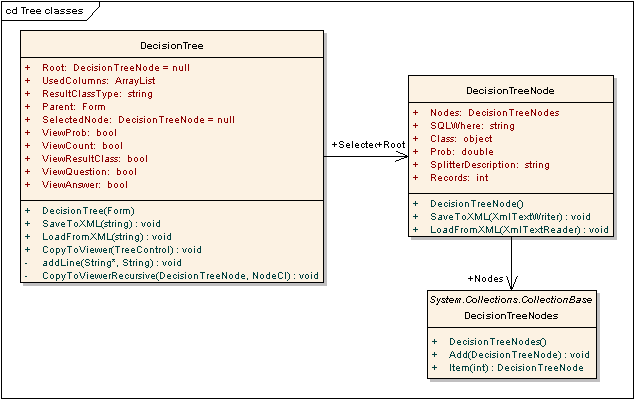Image resolution: width=634 pixels, height=399 pixels.
Task: Select attribute 'ViewAnswer: bool'
Action: pos(85,184)
